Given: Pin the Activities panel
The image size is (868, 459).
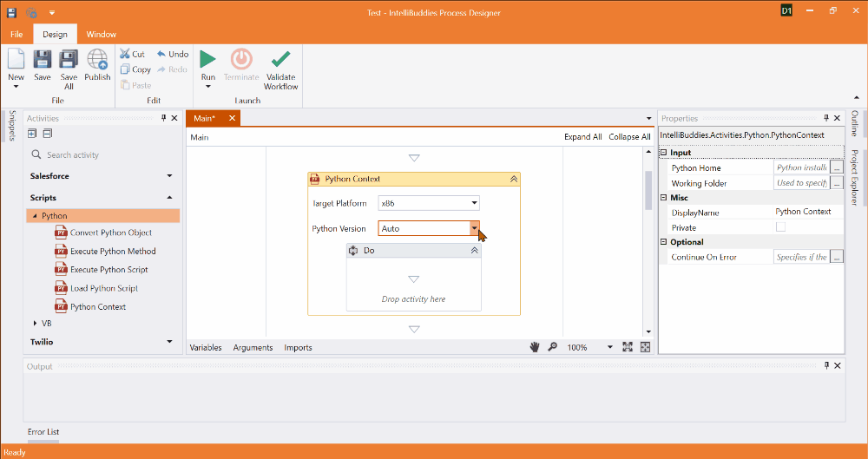Looking at the screenshot, I should tap(163, 118).
